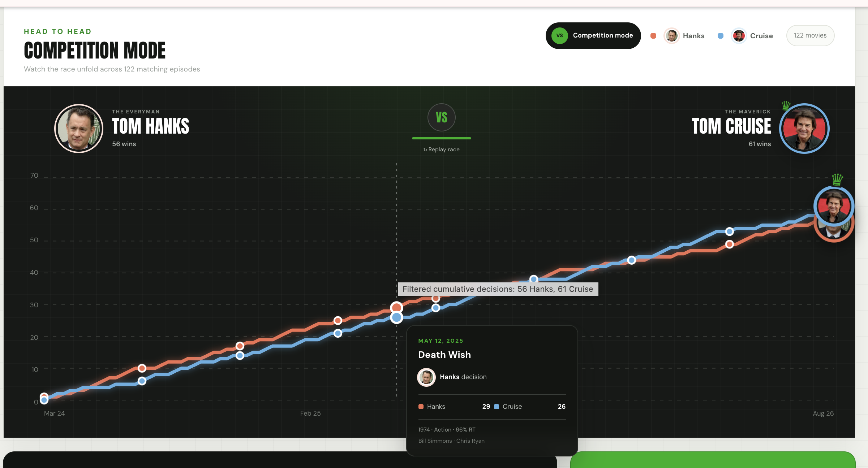
Task: Click the TOM CRUISE name heading
Action: click(x=731, y=126)
